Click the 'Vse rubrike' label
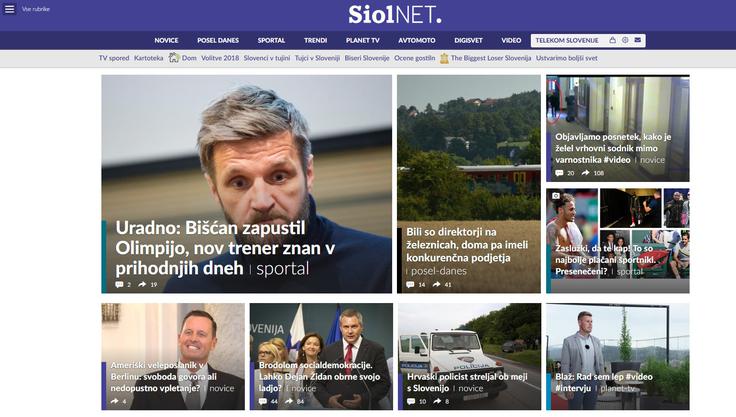 tap(36, 9)
